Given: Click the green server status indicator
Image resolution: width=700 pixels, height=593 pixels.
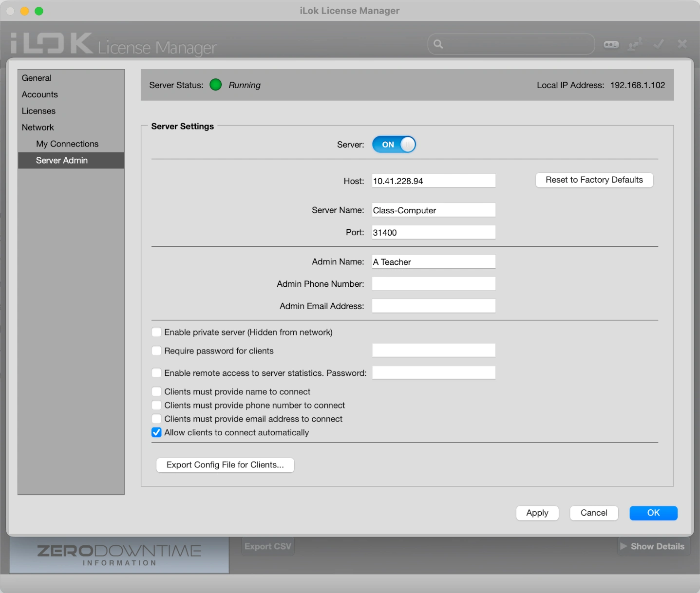Looking at the screenshot, I should (x=215, y=85).
